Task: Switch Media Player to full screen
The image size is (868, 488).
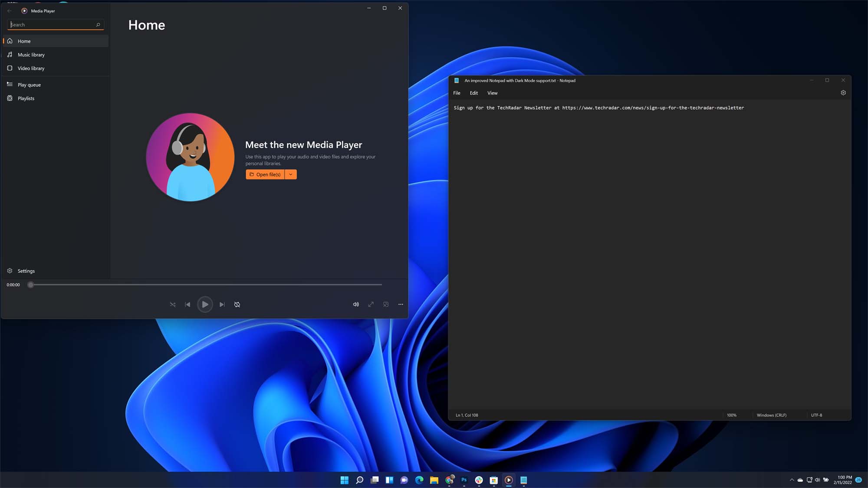Action: 371,305
